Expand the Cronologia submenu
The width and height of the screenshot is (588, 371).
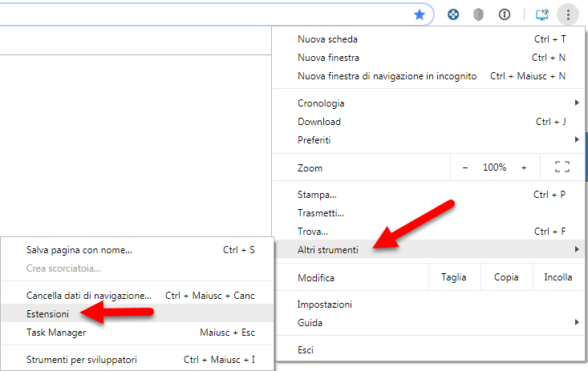tap(428, 103)
